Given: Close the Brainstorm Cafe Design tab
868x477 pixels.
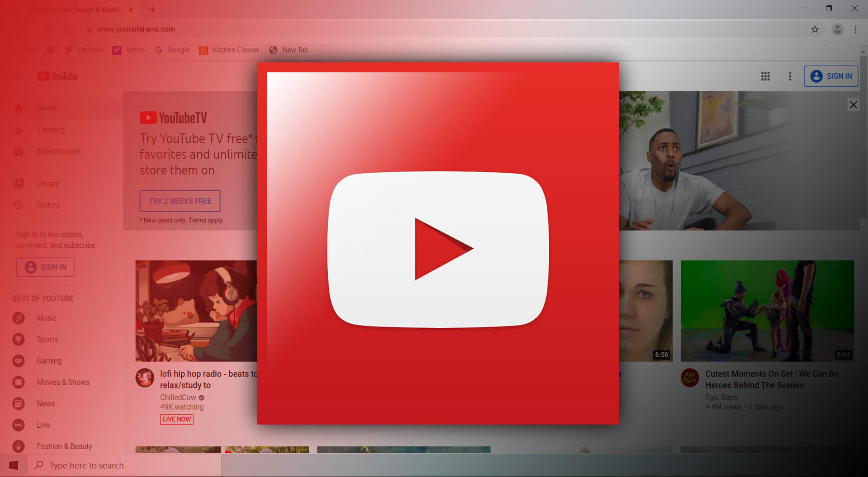Looking at the screenshot, I should click(131, 9).
